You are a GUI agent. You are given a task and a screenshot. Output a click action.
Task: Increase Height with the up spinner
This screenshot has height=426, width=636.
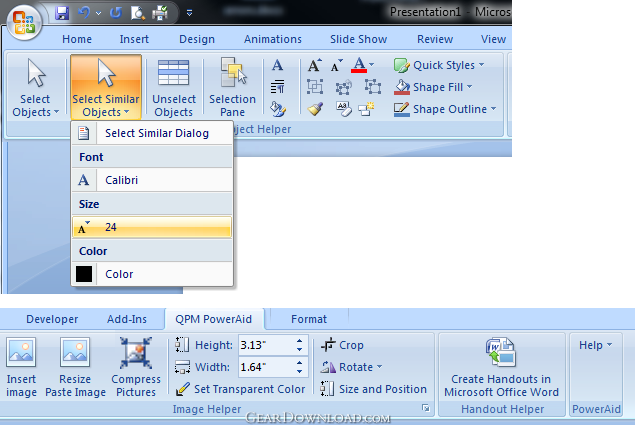[300, 341]
